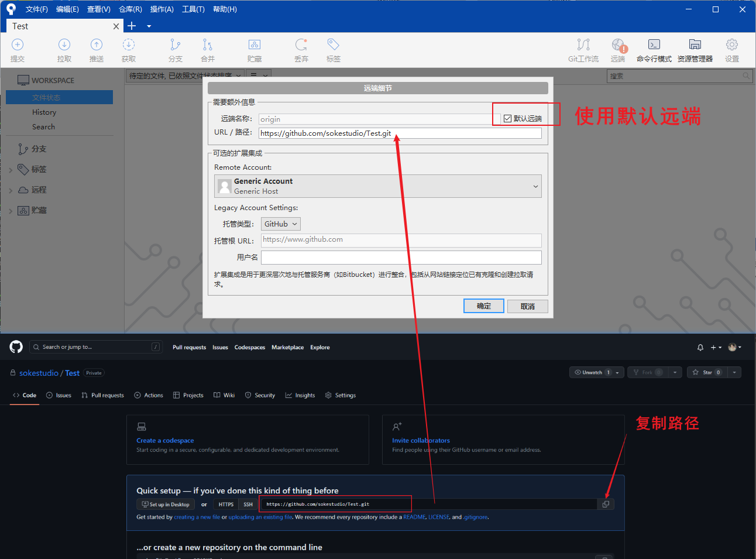The height and width of the screenshot is (559, 756).
Task: Expand the 远程 section in the sidebar
Action: click(x=11, y=190)
